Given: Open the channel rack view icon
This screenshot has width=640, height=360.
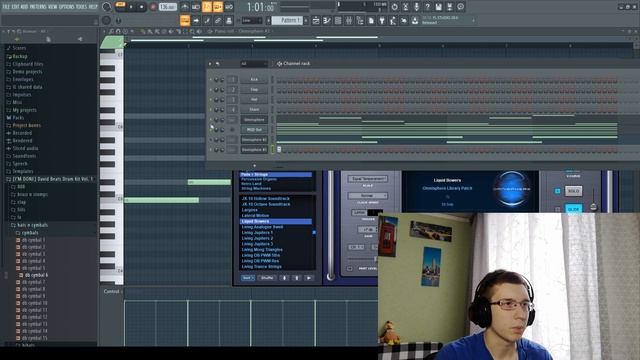Looking at the screenshot, I should (x=338, y=20).
